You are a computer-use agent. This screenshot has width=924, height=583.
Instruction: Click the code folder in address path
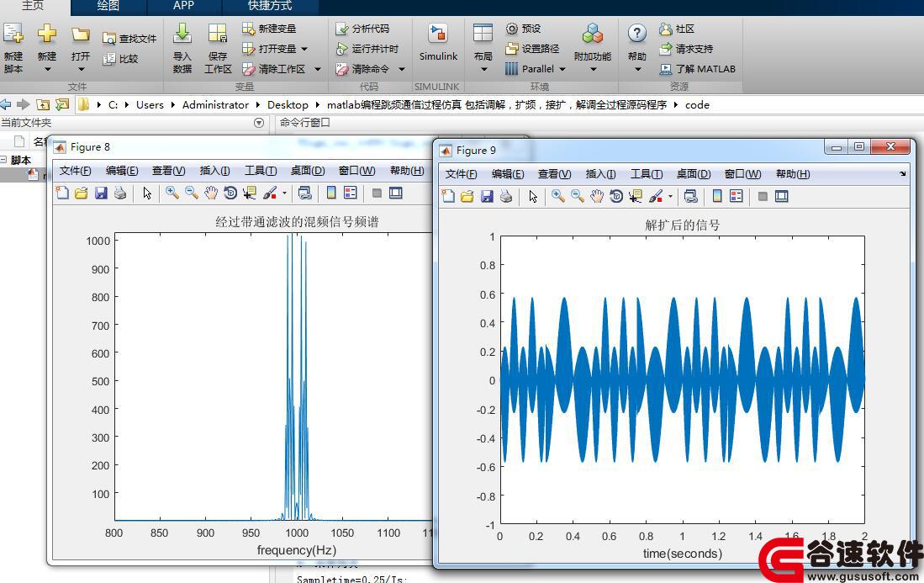(x=697, y=105)
